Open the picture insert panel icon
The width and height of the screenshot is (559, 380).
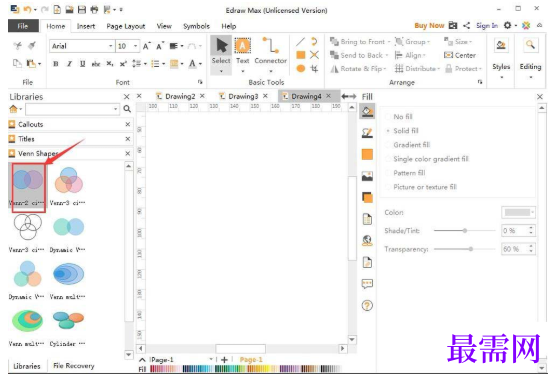[367, 176]
